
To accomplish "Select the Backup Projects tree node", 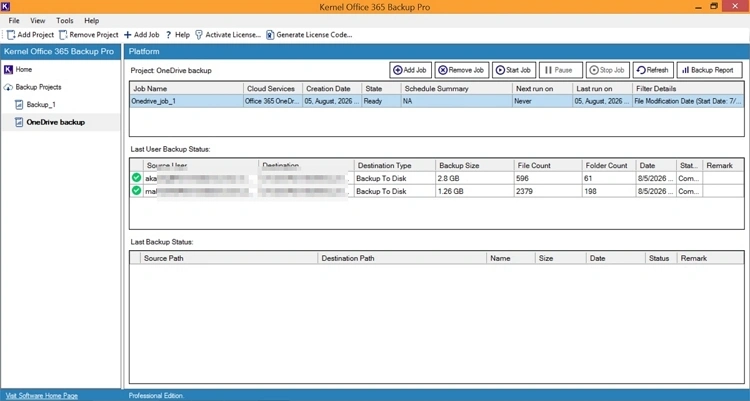I will tap(38, 87).
